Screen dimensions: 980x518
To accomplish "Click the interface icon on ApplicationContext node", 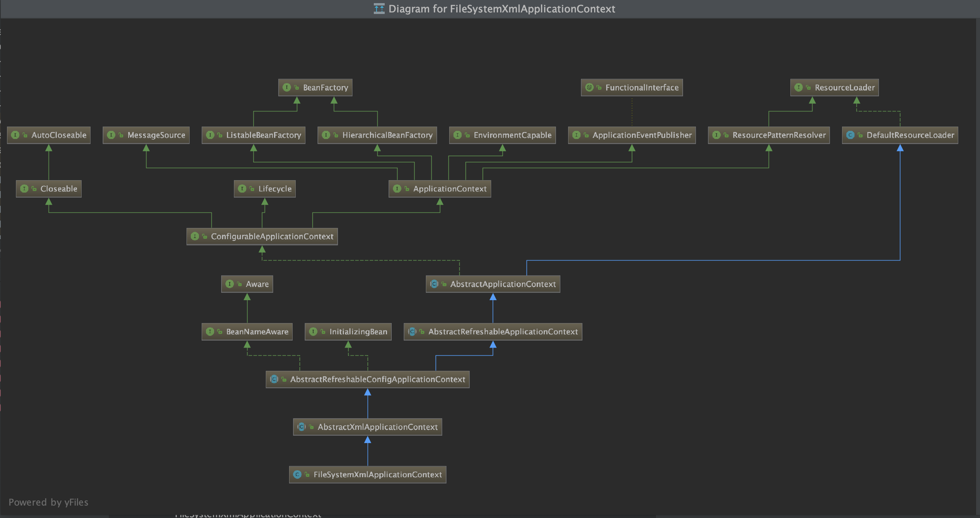I will 397,188.
